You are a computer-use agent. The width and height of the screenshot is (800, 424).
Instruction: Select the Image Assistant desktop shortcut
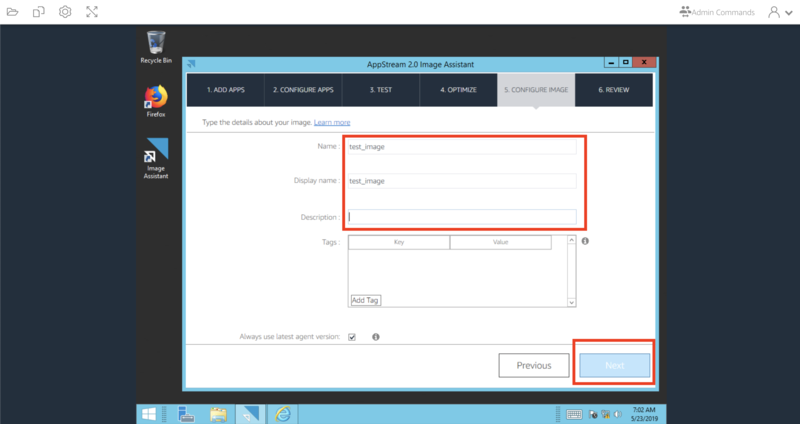tap(156, 159)
